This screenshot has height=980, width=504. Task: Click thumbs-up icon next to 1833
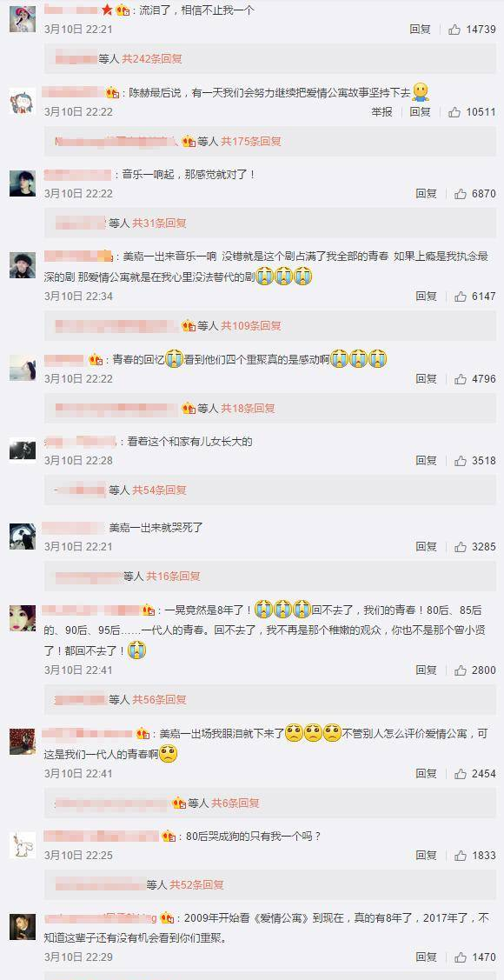point(461,856)
